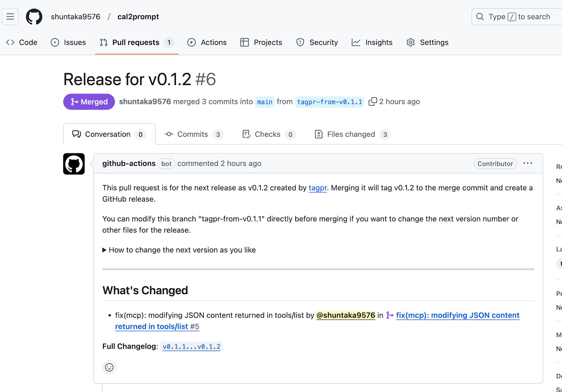
Task: Switch to the Commits tab
Action: [x=192, y=134]
